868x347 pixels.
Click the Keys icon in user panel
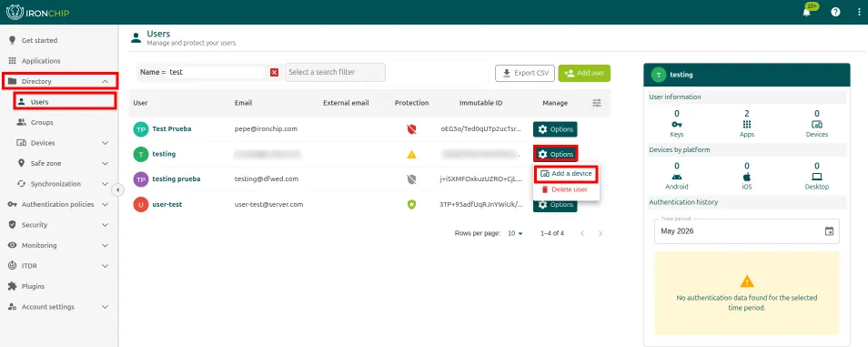(x=676, y=125)
